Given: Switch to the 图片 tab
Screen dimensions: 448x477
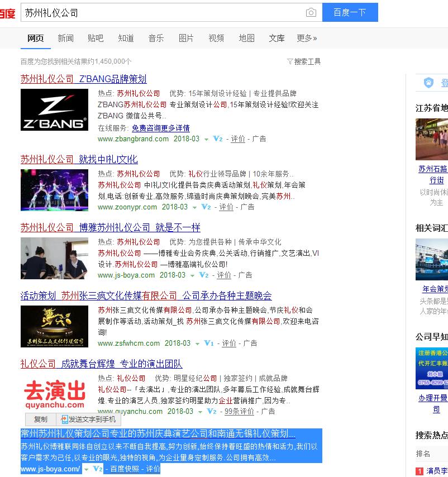Looking at the screenshot, I should 186,38.
